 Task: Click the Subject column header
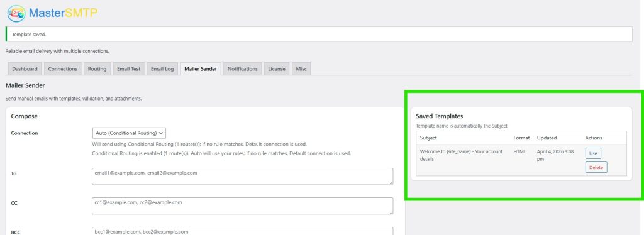[428, 138]
